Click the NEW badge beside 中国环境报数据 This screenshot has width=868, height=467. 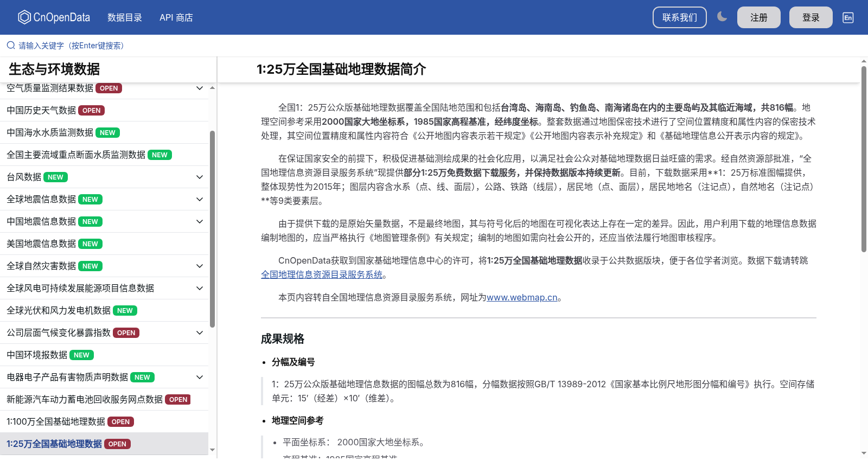[81, 355]
